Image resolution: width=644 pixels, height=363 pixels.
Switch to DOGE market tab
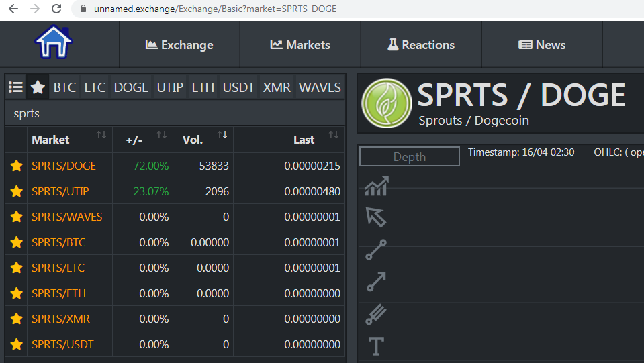[131, 87]
